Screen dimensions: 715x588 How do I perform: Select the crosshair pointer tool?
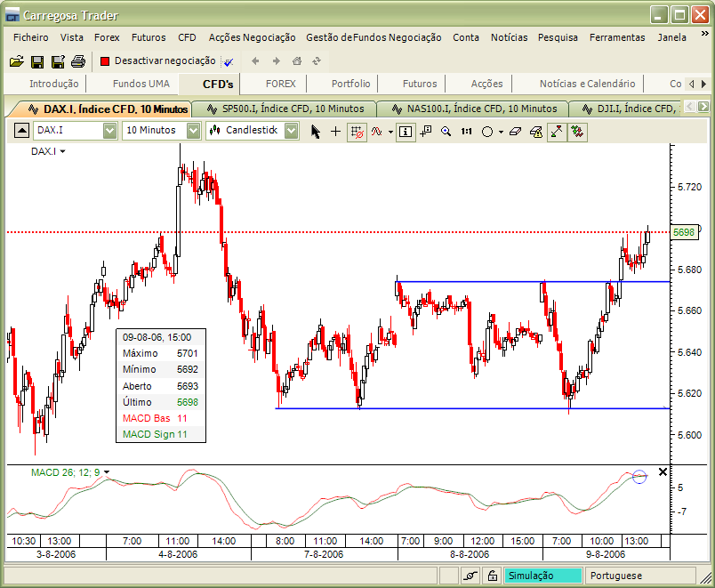tap(333, 131)
